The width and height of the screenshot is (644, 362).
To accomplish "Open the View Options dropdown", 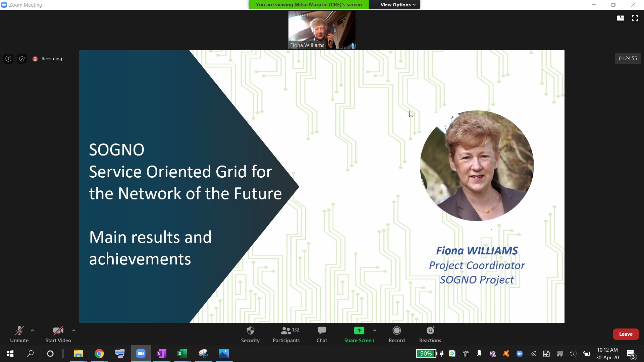I will (398, 5).
